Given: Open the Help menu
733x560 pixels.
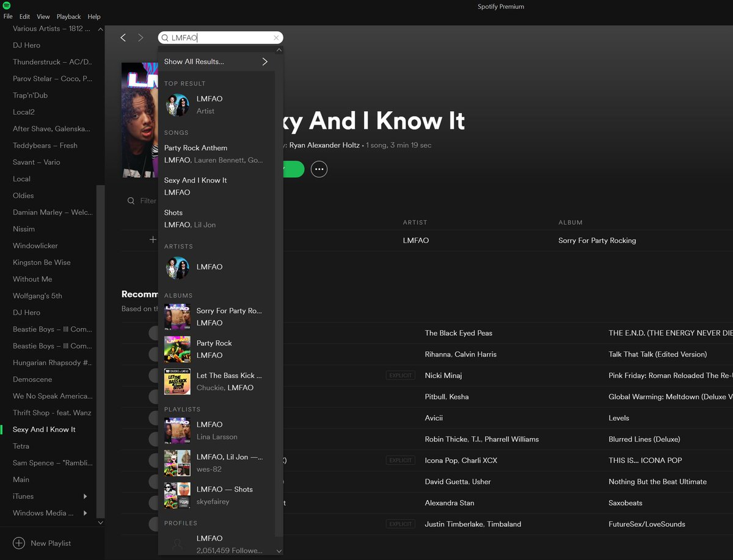Looking at the screenshot, I should pos(94,16).
